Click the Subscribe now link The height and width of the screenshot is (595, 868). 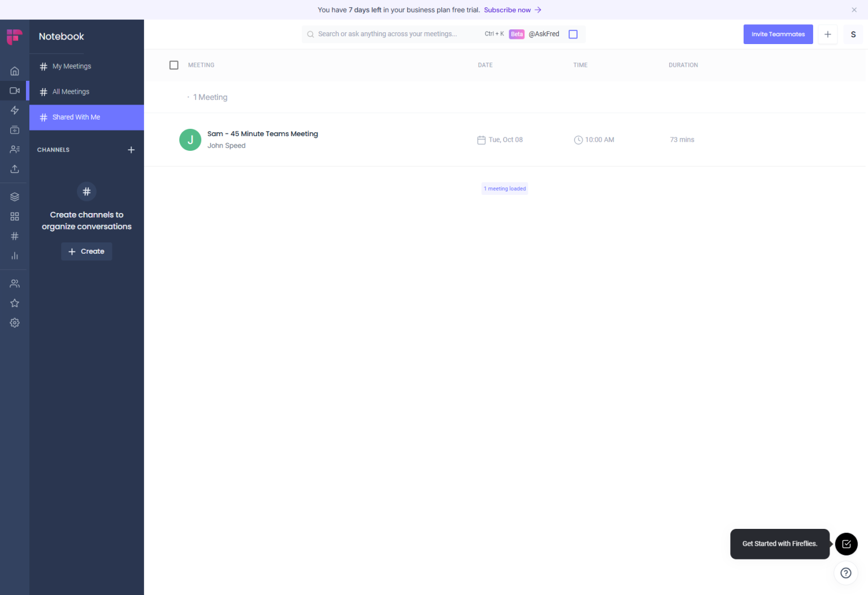(507, 10)
